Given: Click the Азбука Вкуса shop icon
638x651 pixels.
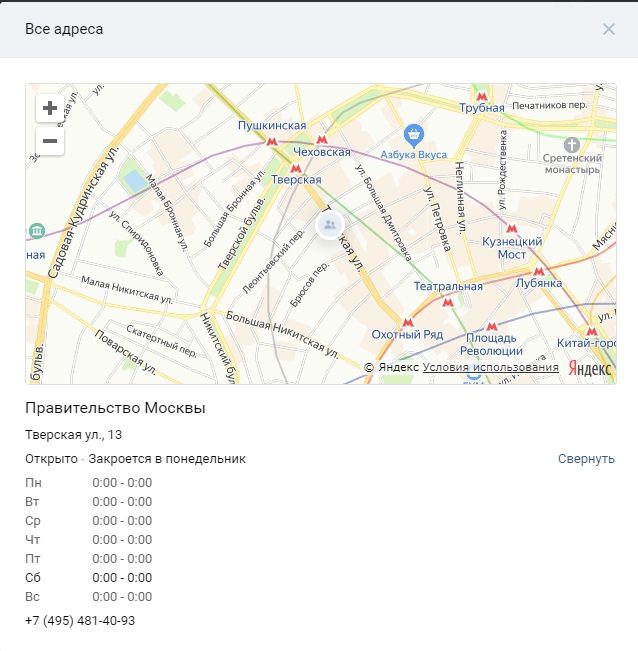Looking at the screenshot, I should pyautogui.click(x=412, y=135).
